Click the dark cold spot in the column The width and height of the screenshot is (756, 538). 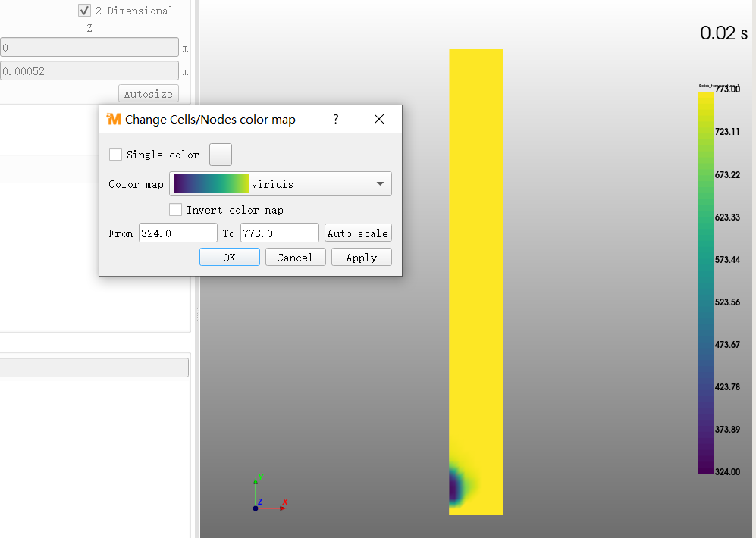click(456, 487)
